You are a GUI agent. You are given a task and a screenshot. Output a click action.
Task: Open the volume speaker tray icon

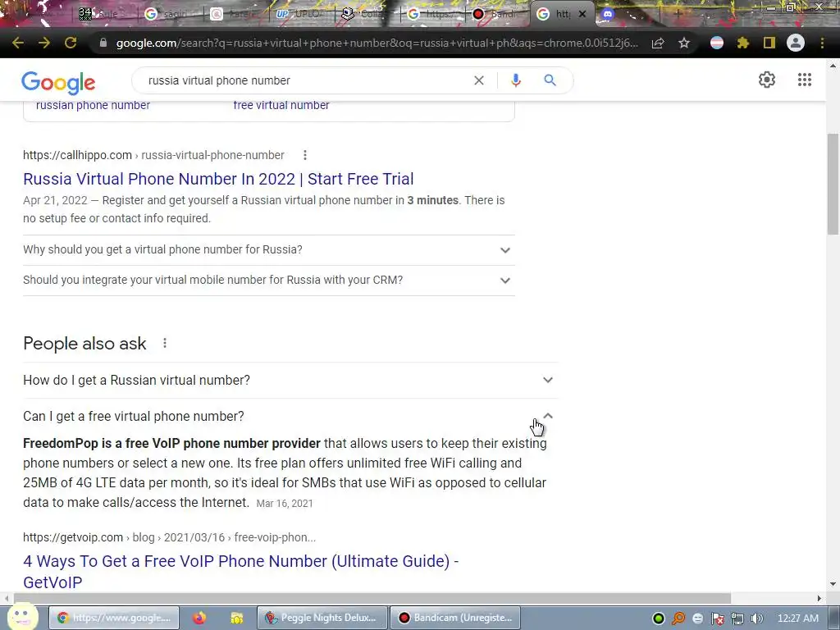pyautogui.click(x=757, y=619)
